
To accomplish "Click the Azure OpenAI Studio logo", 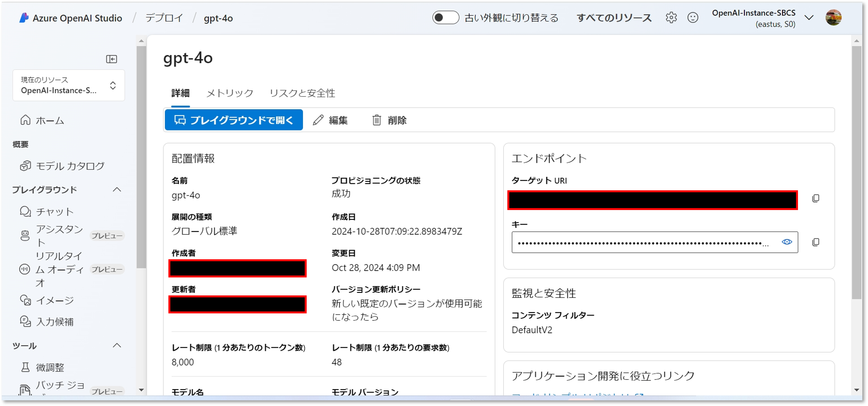I will coord(24,18).
